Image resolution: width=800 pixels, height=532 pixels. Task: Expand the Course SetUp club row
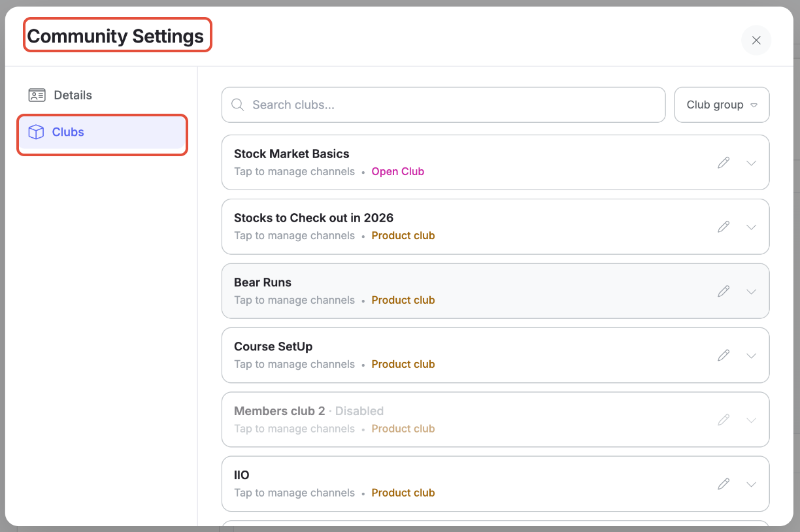(751, 356)
